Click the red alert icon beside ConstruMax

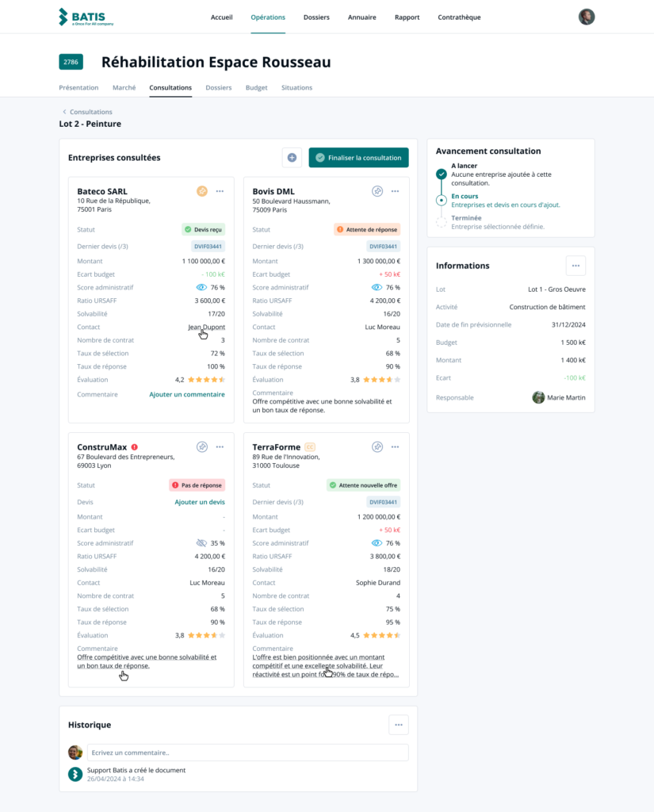(x=135, y=447)
